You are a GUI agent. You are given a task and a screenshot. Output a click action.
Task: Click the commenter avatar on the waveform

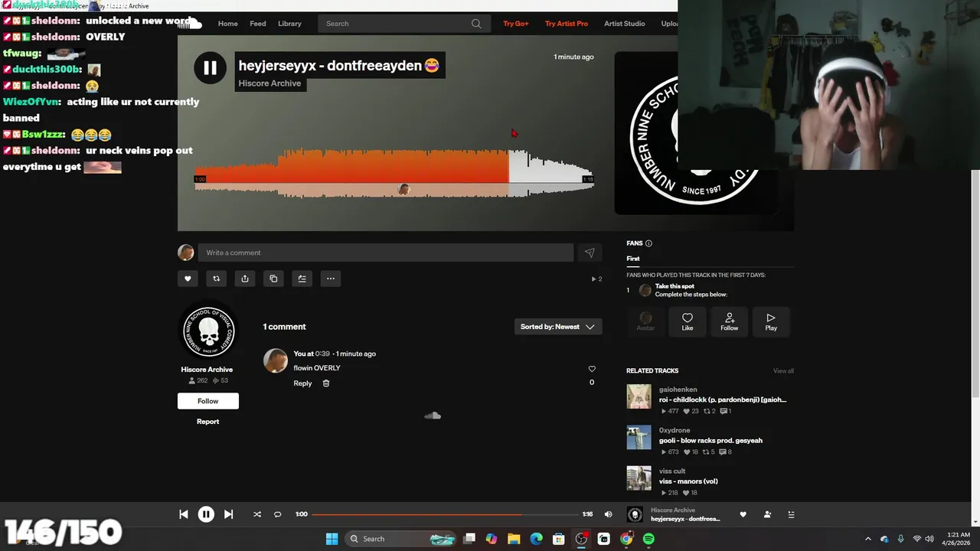[x=404, y=189]
